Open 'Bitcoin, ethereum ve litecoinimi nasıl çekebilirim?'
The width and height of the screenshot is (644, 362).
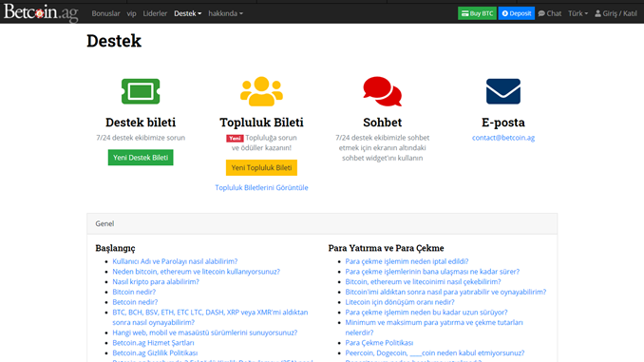tap(423, 282)
